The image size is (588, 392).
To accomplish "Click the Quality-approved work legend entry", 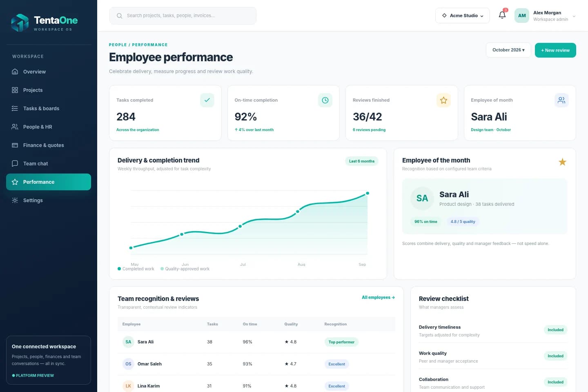I will coord(185,269).
